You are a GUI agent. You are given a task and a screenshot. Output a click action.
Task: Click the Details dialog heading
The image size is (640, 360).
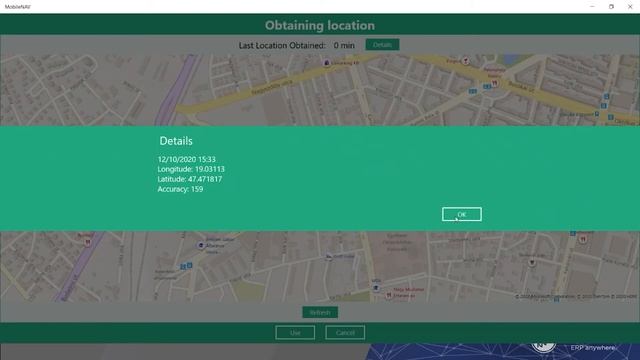pyautogui.click(x=176, y=141)
